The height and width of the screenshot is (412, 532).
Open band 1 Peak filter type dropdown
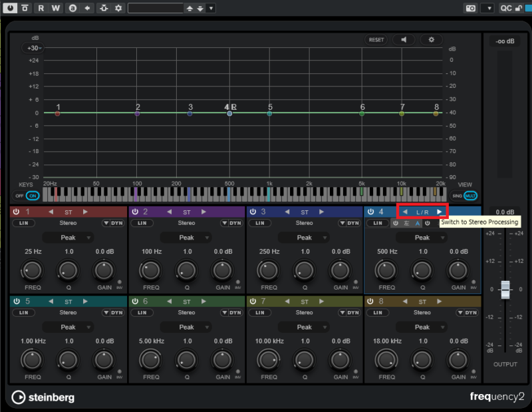[68, 238]
